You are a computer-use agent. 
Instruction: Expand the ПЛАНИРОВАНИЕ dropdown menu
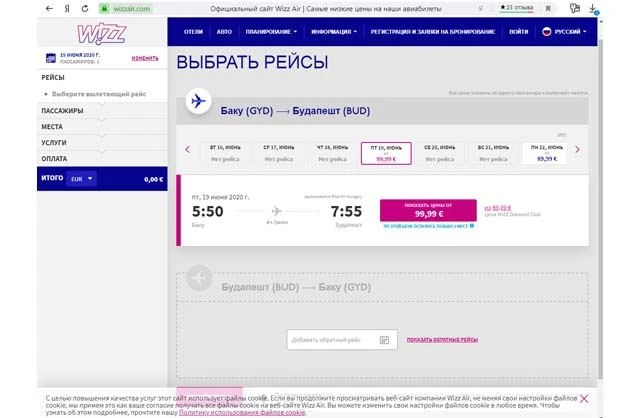[271, 32]
